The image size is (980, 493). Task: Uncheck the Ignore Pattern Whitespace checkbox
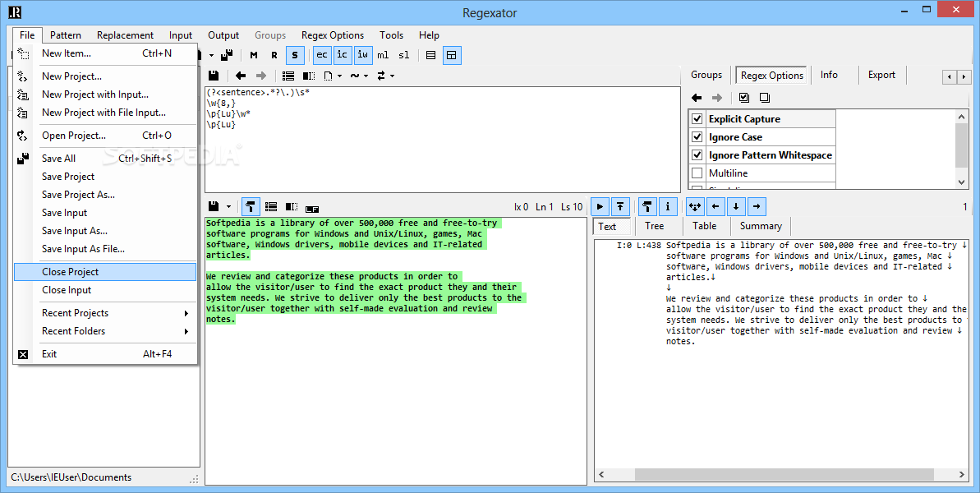point(697,155)
